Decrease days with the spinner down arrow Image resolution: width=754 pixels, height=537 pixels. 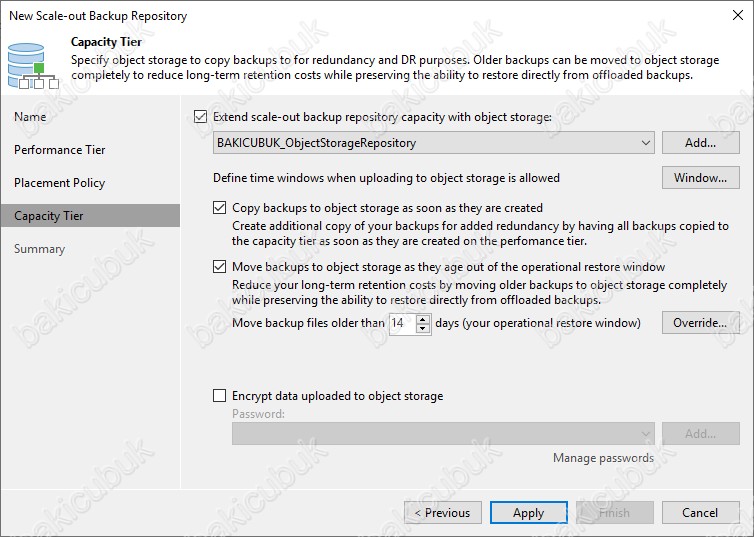422,328
